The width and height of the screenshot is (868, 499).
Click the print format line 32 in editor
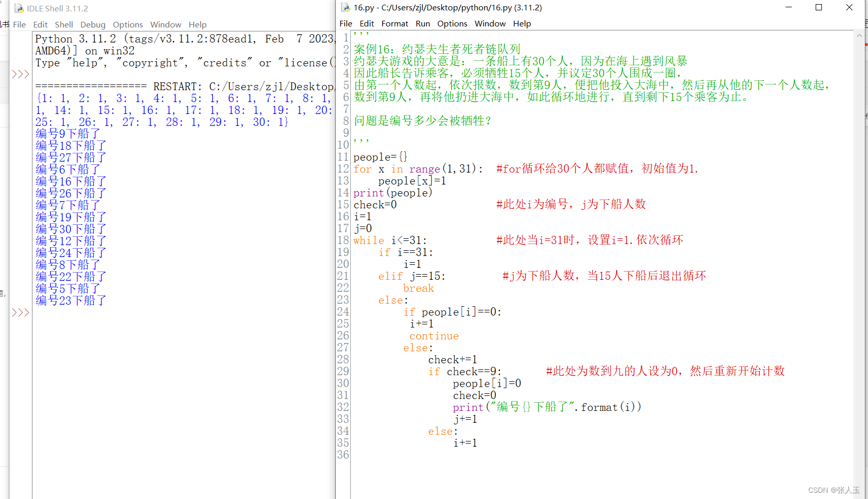point(547,407)
